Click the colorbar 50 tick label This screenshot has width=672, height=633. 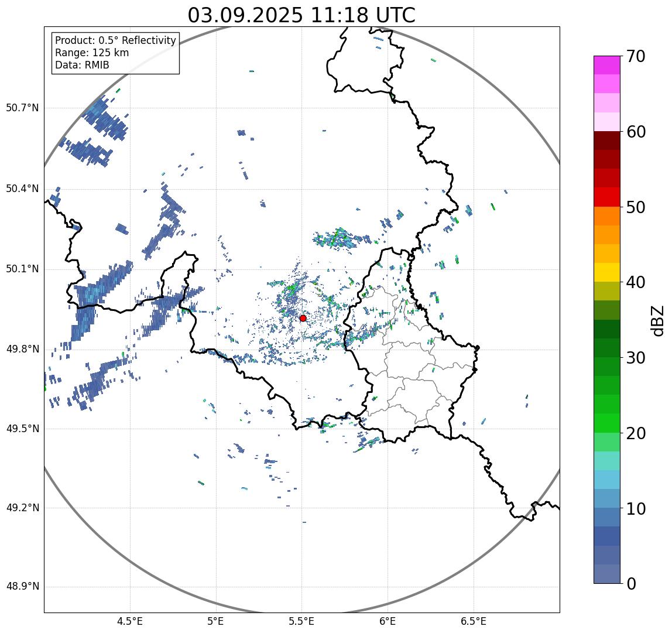click(x=636, y=207)
